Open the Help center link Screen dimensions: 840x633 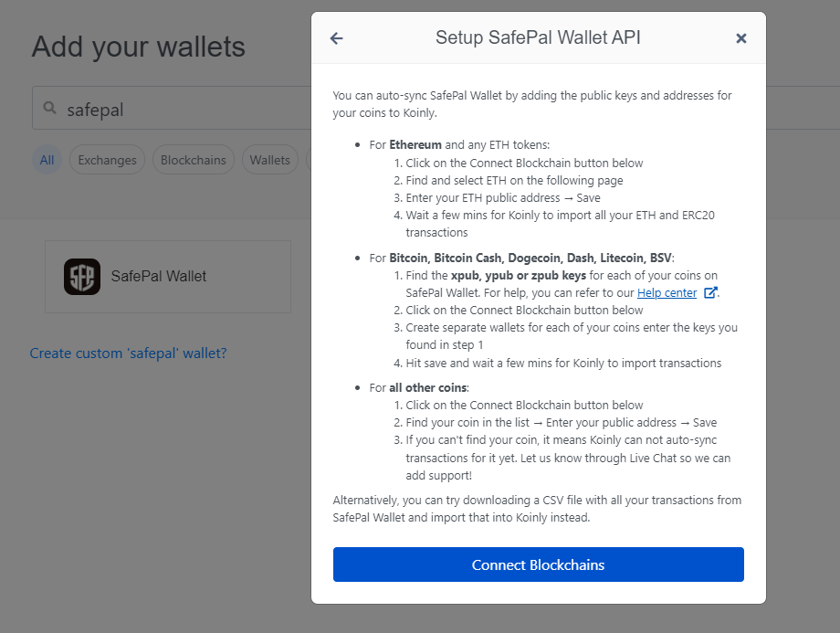coord(667,292)
